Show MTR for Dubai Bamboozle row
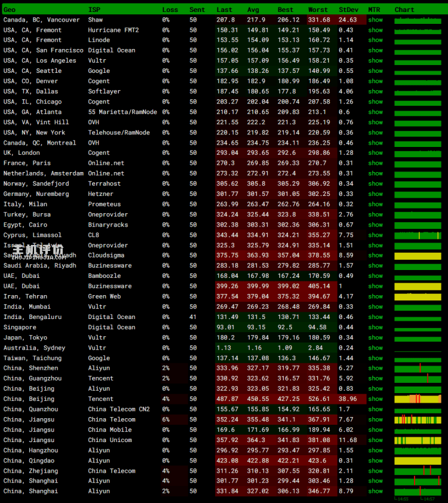This screenshot has width=448, height=503. tap(375, 275)
